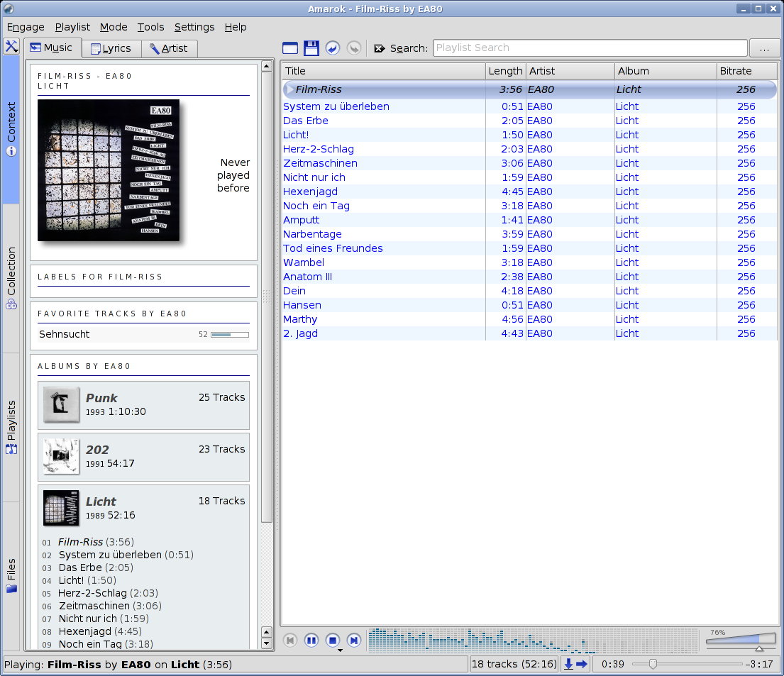Sort playlist by Length column header

pyautogui.click(x=505, y=71)
